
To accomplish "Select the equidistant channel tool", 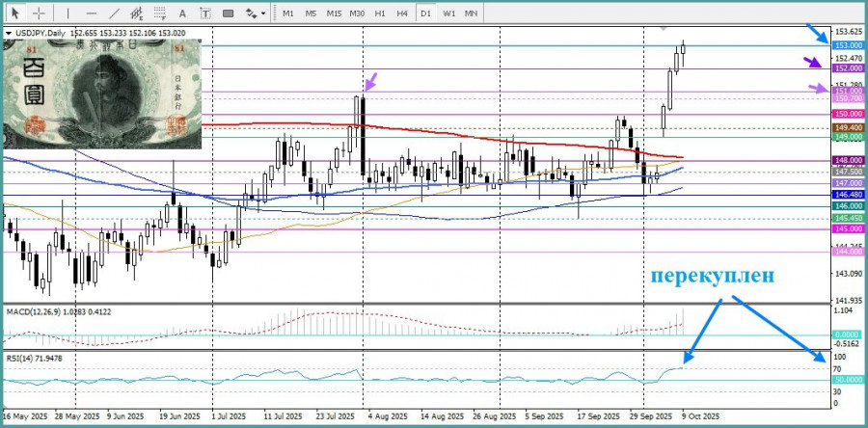I will point(138,13).
